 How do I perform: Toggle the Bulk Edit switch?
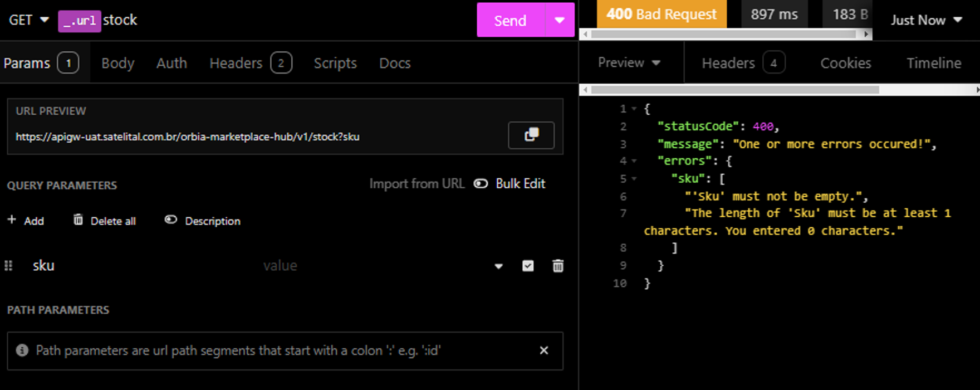(x=481, y=184)
